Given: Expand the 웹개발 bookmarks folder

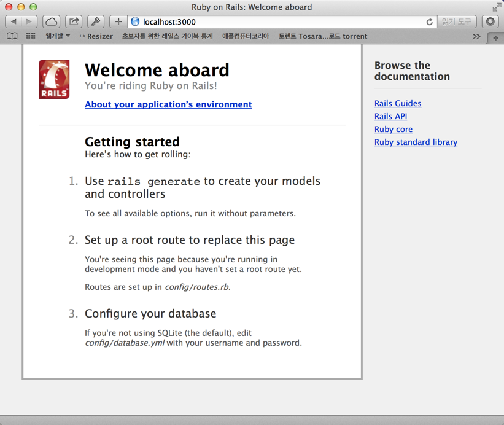Looking at the screenshot, I should click(x=57, y=36).
